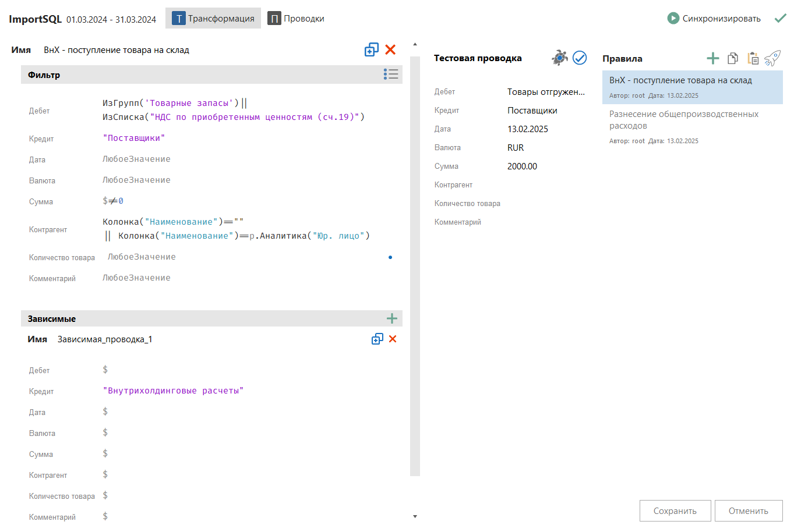Open the Проводки tab
Viewport: 794px width, 532px height.
click(296, 19)
